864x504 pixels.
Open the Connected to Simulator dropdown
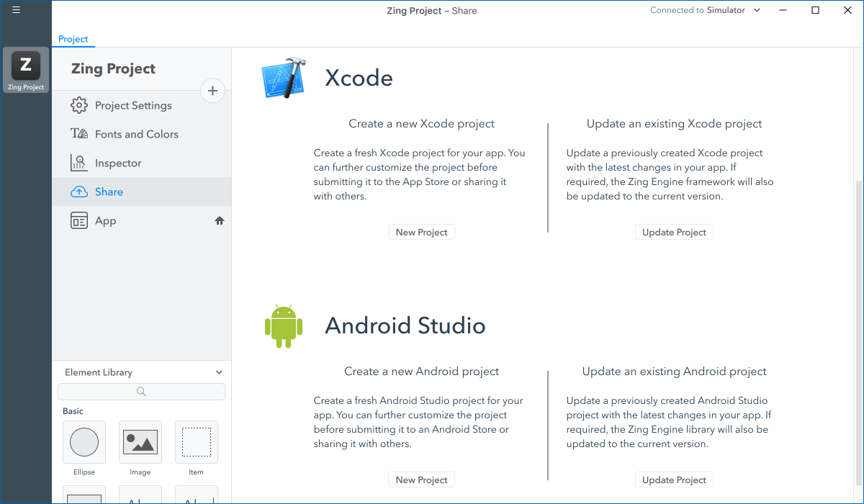706,10
